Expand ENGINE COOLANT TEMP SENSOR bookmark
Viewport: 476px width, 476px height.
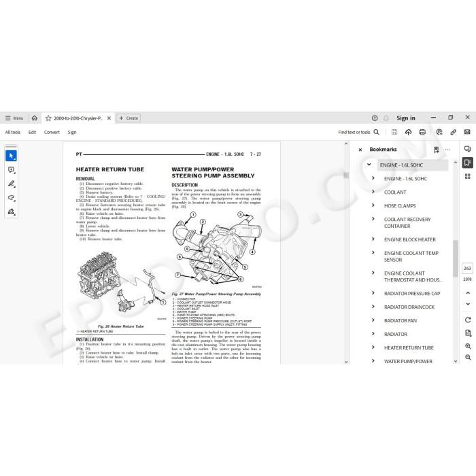(373, 252)
